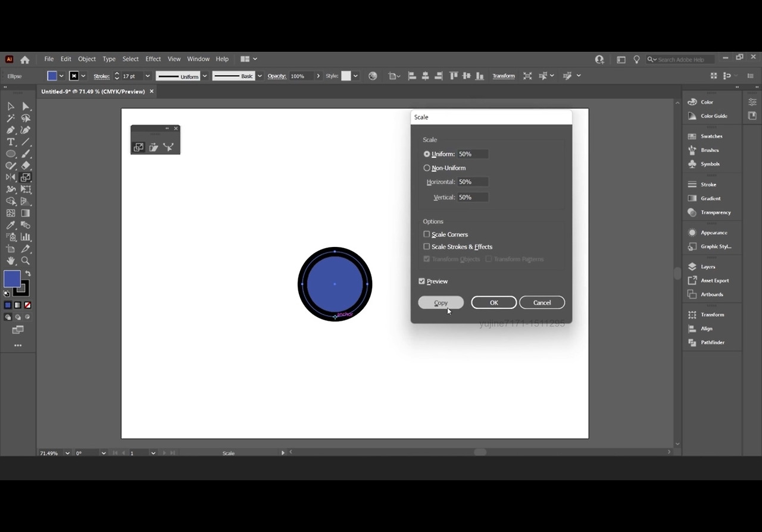The image size is (762, 532).
Task: Choose the Type tool
Action: pyautogui.click(x=11, y=142)
